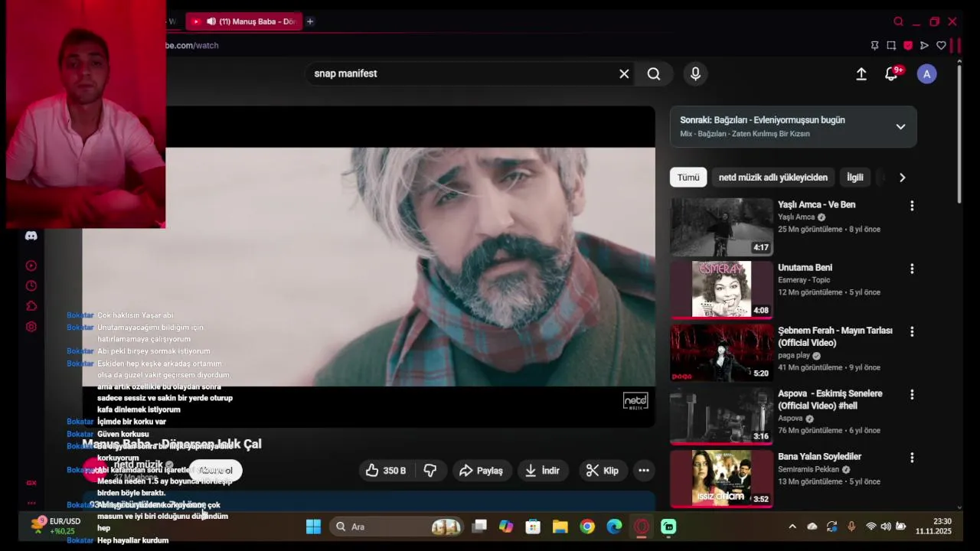Open the video actions three-dots menu
The height and width of the screenshot is (551, 980).
tap(644, 471)
